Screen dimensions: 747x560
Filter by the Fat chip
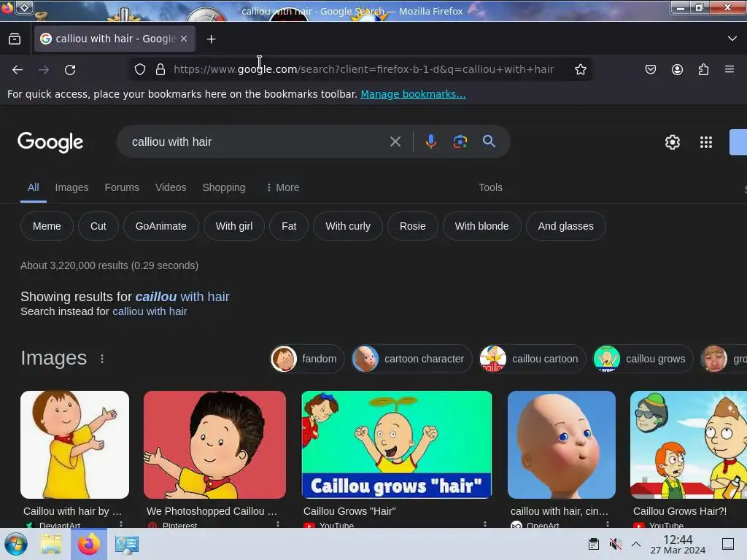289,226
